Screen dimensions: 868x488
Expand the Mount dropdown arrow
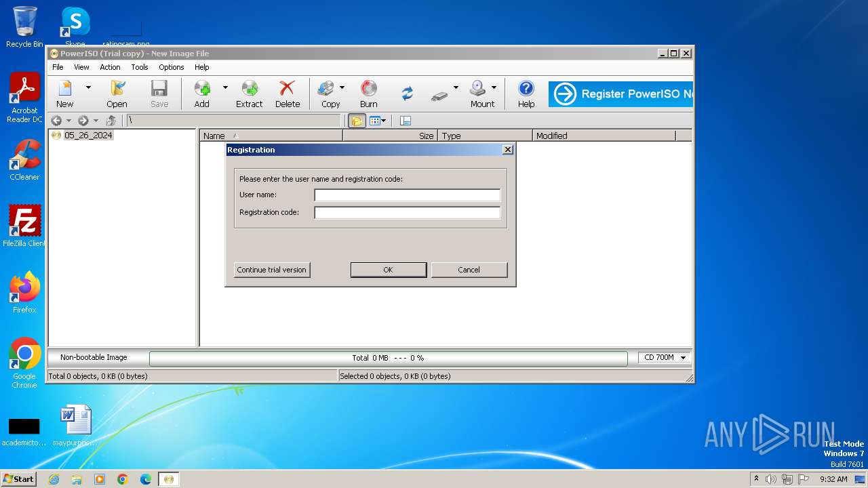click(x=494, y=87)
